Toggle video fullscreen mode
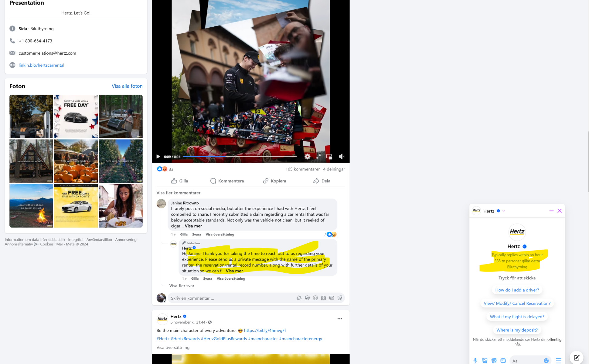 [318, 157]
